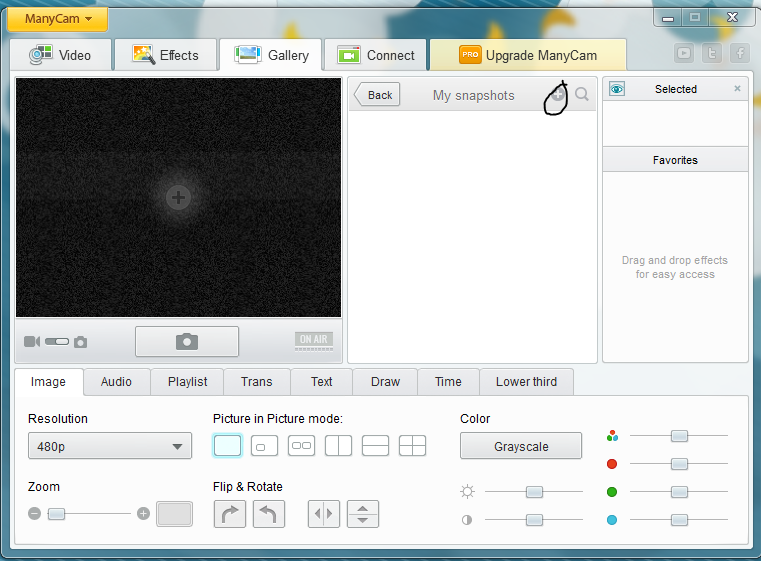
Task: Click the contrast slider handle
Action: tap(534, 520)
